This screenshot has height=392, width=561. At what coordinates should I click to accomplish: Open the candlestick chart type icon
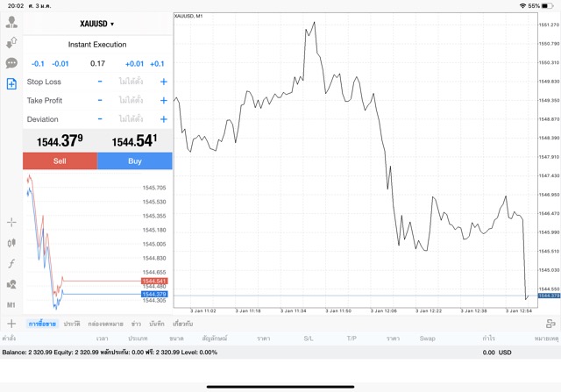11,242
